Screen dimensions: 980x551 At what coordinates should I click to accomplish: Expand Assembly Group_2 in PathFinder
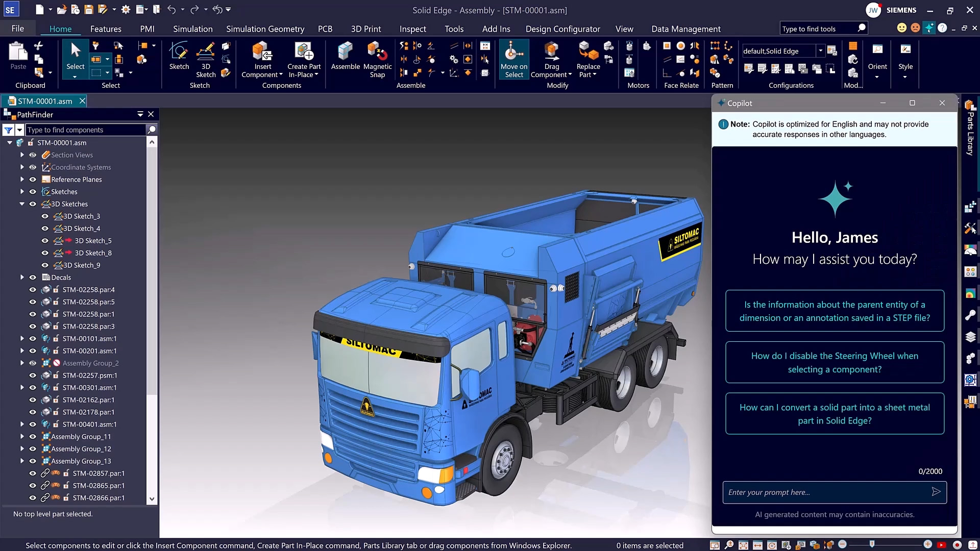pyautogui.click(x=22, y=363)
